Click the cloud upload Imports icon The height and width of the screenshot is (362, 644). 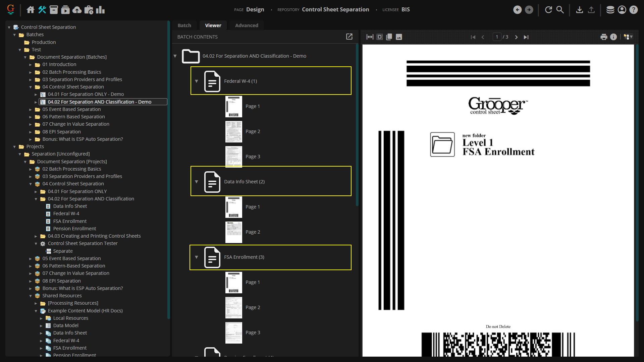[77, 10]
